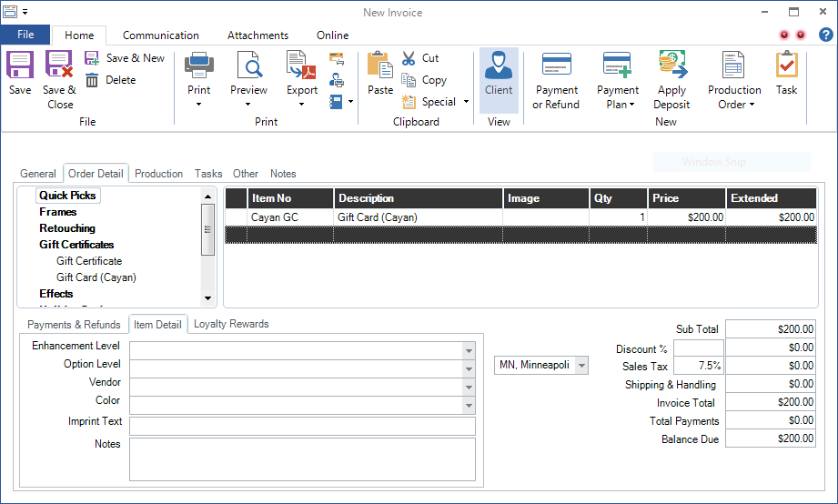Viewport: 838px width, 504px height.
Task: Click the small client printer icon in Print group
Action: tap(337, 80)
